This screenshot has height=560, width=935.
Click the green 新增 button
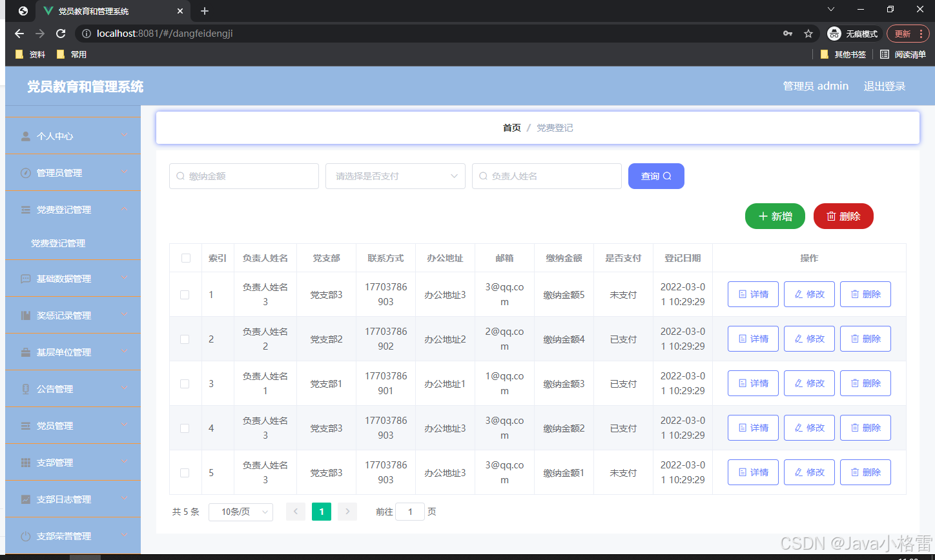click(775, 216)
